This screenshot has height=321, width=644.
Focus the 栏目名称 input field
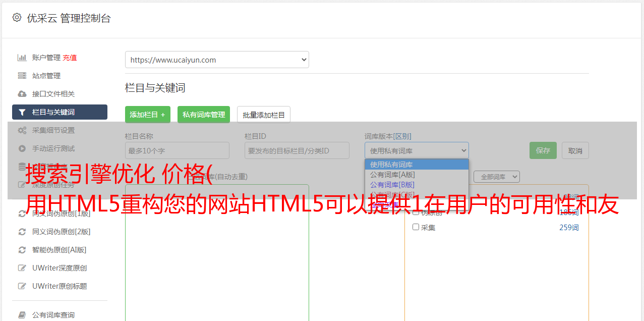click(177, 150)
